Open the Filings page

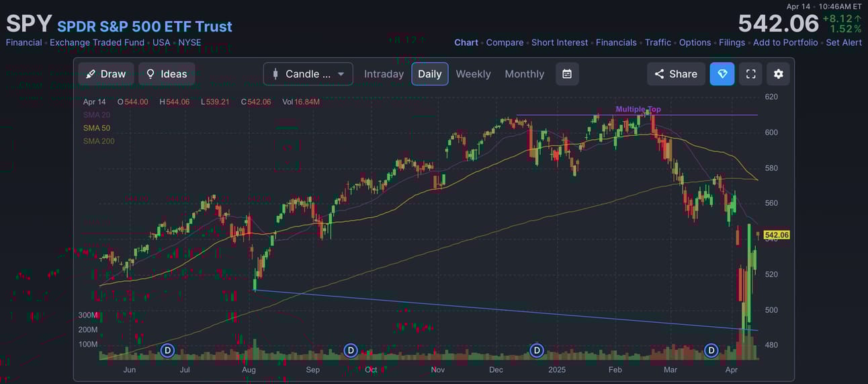pyautogui.click(x=732, y=42)
